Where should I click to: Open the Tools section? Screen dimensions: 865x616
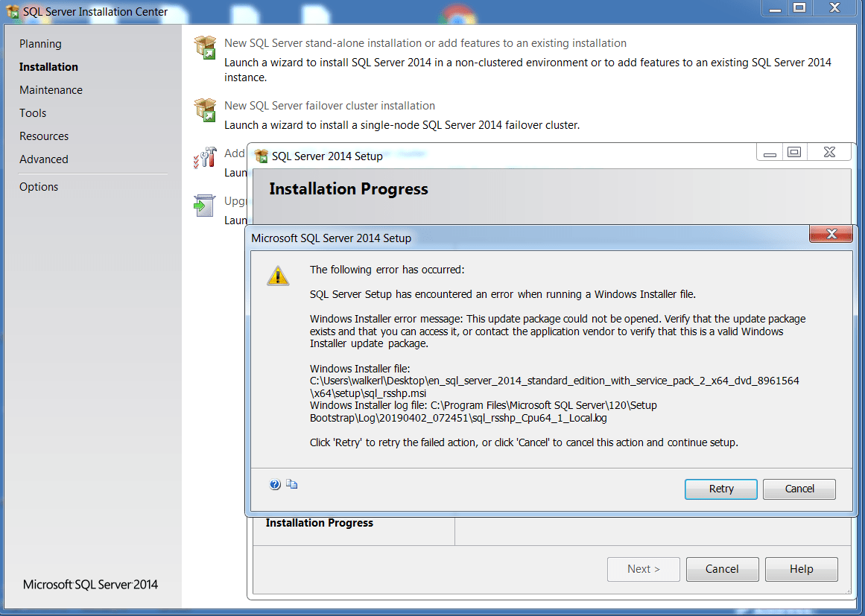(x=32, y=112)
